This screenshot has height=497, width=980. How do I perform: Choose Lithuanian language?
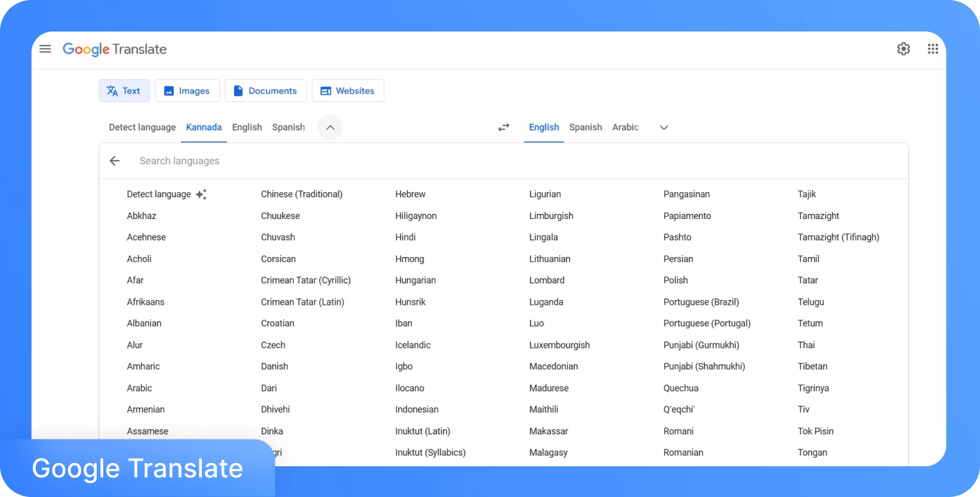click(x=550, y=259)
